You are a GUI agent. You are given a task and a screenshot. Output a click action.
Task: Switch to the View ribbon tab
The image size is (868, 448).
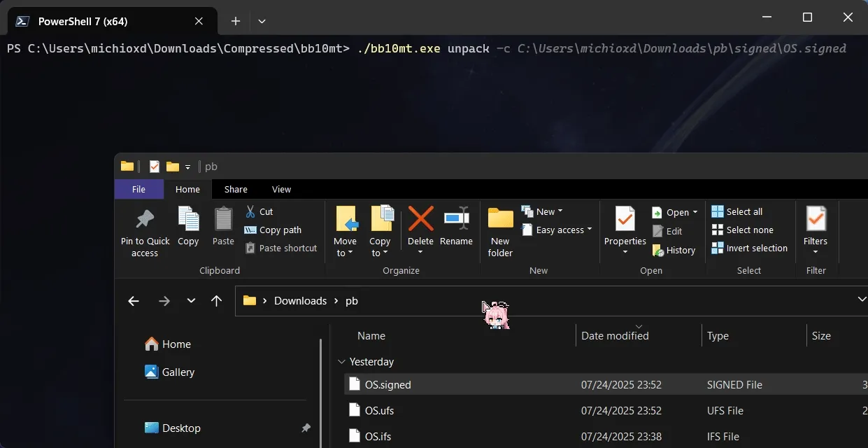click(x=281, y=189)
